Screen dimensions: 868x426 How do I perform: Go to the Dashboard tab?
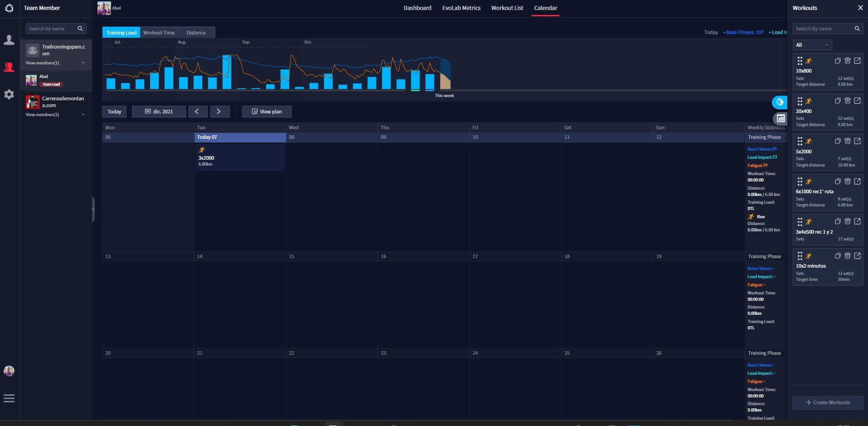417,8
